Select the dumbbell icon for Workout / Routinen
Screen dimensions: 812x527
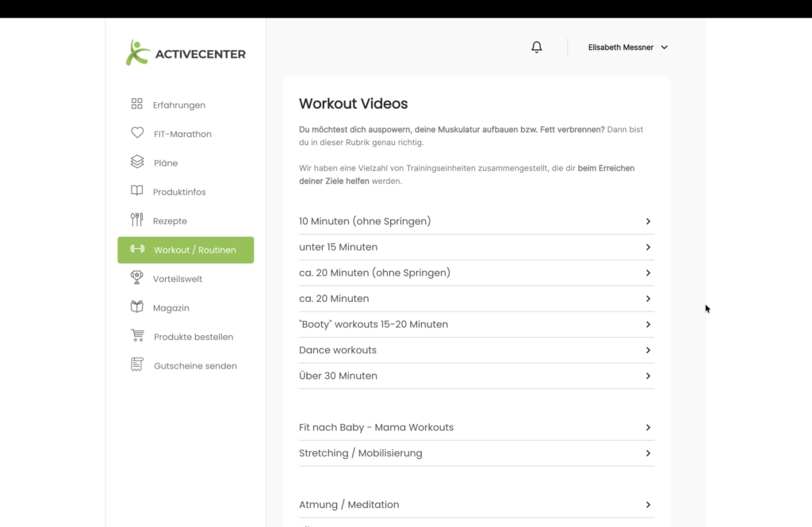click(136, 249)
